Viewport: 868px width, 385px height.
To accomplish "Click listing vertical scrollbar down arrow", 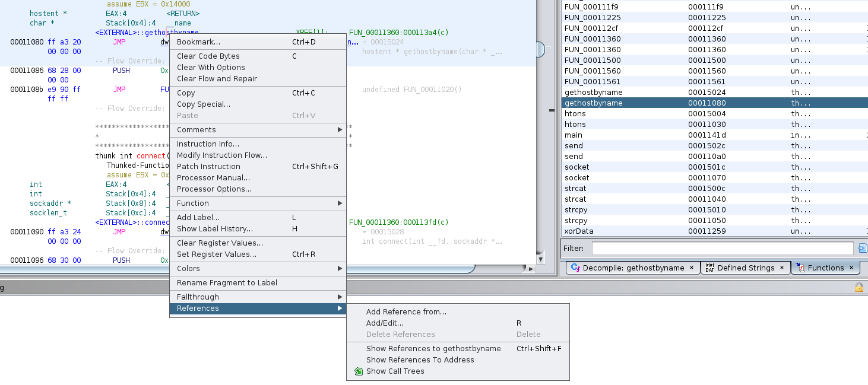I will [540, 259].
